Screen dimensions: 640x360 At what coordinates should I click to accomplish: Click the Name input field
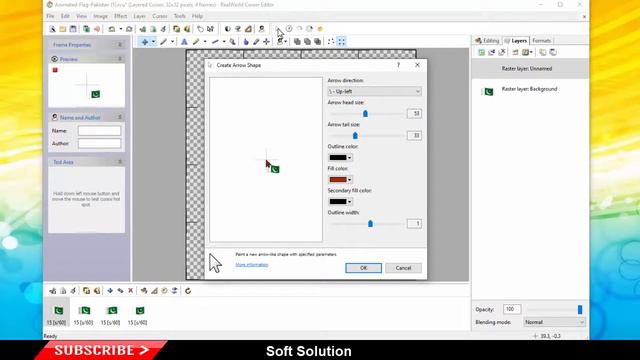(99, 131)
